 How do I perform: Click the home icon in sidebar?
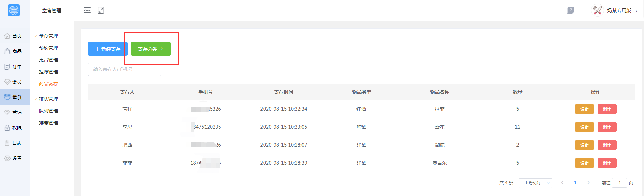7,36
